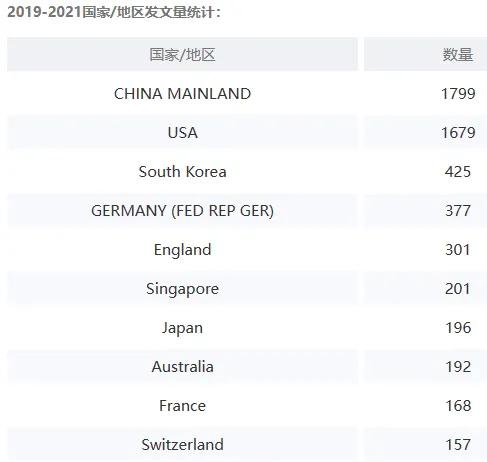Select the count value 377
Screen dimensions: 487x462
[458, 211]
